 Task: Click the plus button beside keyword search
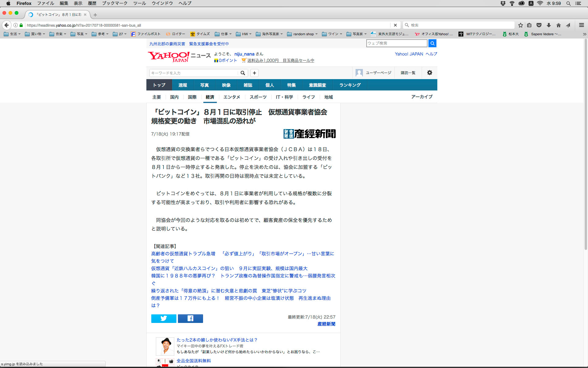tap(254, 73)
